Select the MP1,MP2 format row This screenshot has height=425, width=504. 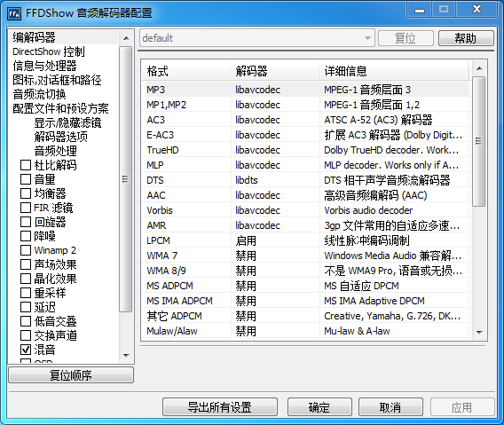tap(305, 105)
